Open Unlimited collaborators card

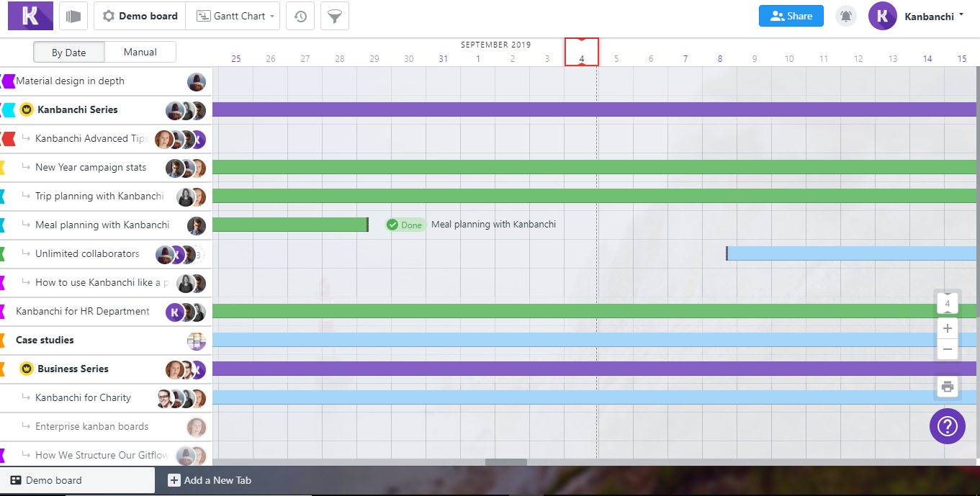87,254
